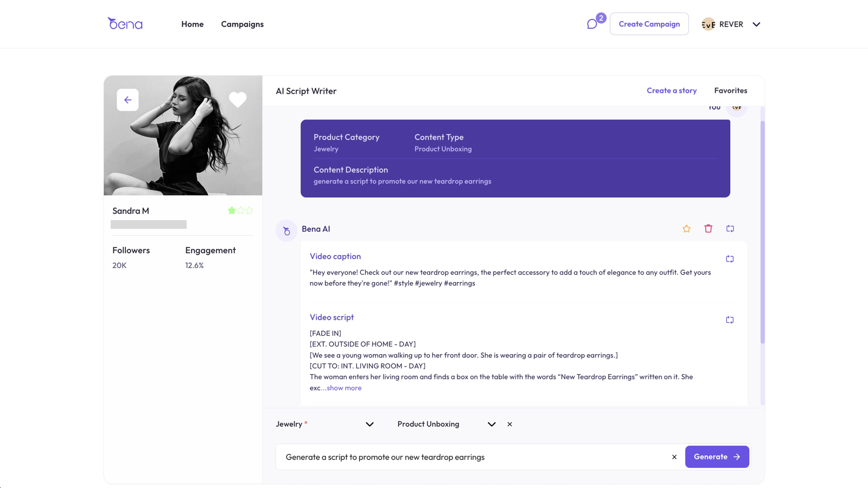Image resolution: width=868 pixels, height=488 pixels.
Task: Expand the REVER account dropdown arrow
Action: 756,24
